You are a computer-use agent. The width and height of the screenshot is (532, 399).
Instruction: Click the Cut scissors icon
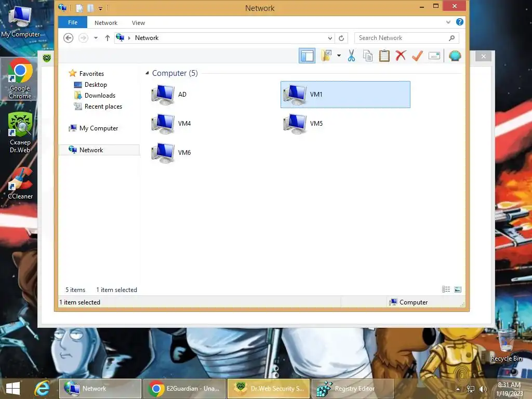pos(351,56)
